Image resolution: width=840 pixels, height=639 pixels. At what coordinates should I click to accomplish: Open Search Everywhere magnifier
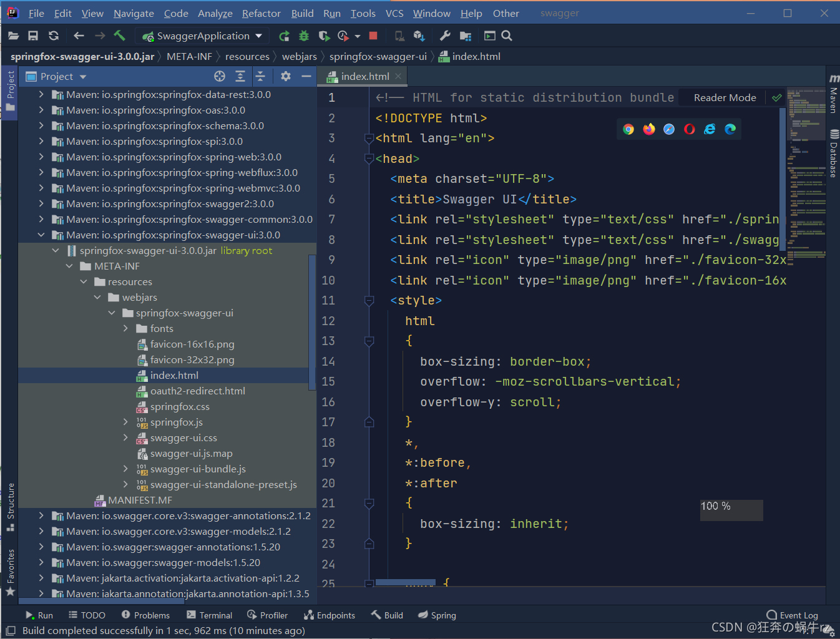click(x=507, y=36)
